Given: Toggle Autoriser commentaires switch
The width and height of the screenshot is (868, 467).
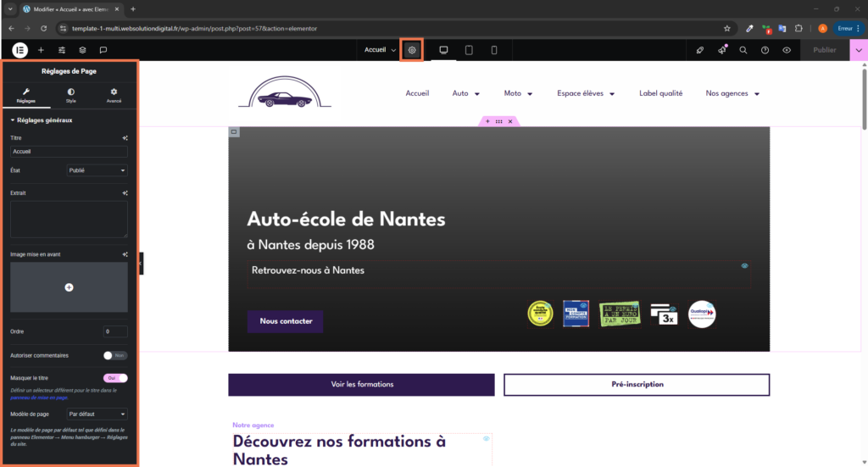Looking at the screenshot, I should click(115, 355).
